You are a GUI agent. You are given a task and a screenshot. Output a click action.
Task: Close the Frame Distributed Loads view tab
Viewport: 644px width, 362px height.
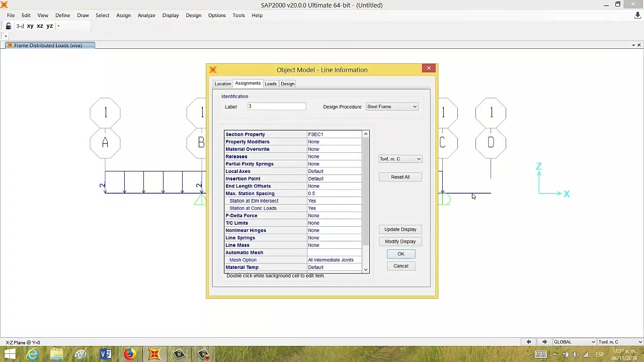(639, 45)
